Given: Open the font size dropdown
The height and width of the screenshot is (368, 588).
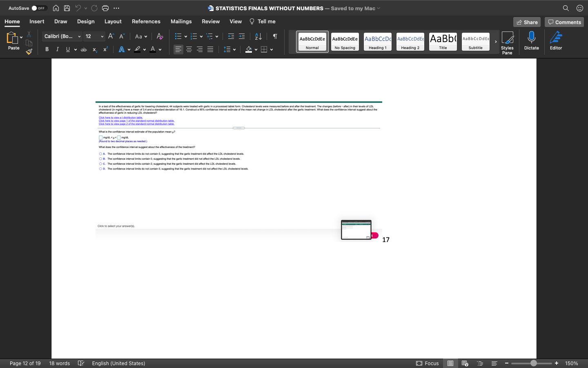Looking at the screenshot, I should click(102, 36).
